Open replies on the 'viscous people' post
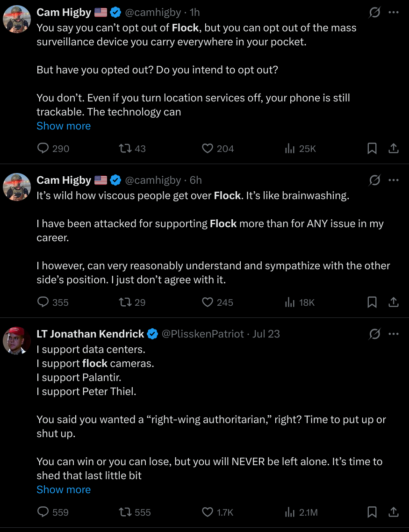This screenshot has height=532, width=409. tap(52, 302)
